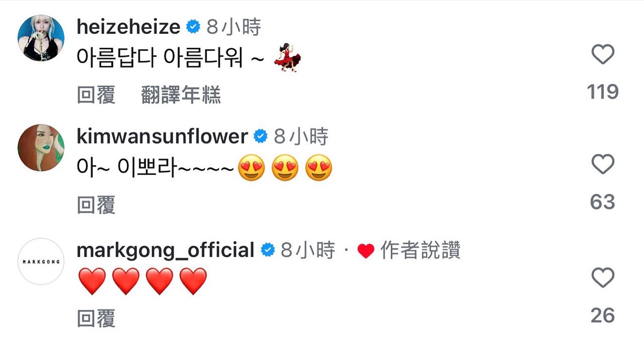Translate heizeheize's comment via 翻譯年糕
Image resolution: width=644 pixels, height=341 pixels.
click(x=181, y=95)
